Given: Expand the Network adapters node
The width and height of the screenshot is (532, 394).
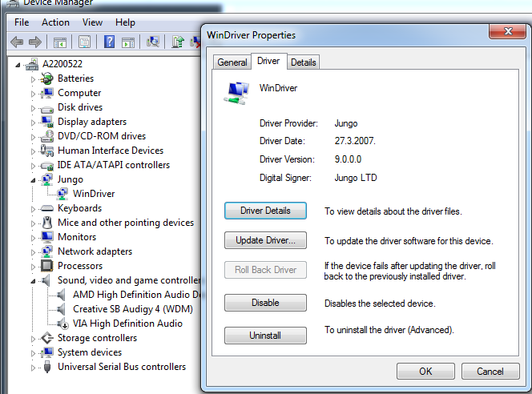Looking at the screenshot, I should tap(33, 252).
